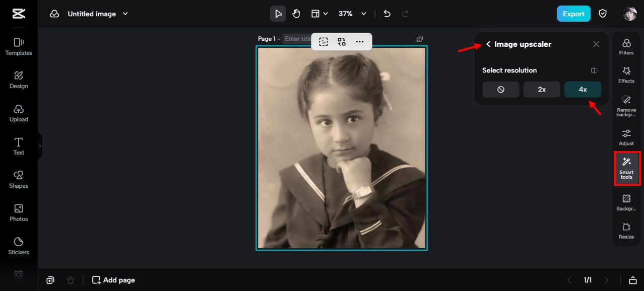Open the Effects tab
This screenshot has height=291, width=644.
(626, 75)
